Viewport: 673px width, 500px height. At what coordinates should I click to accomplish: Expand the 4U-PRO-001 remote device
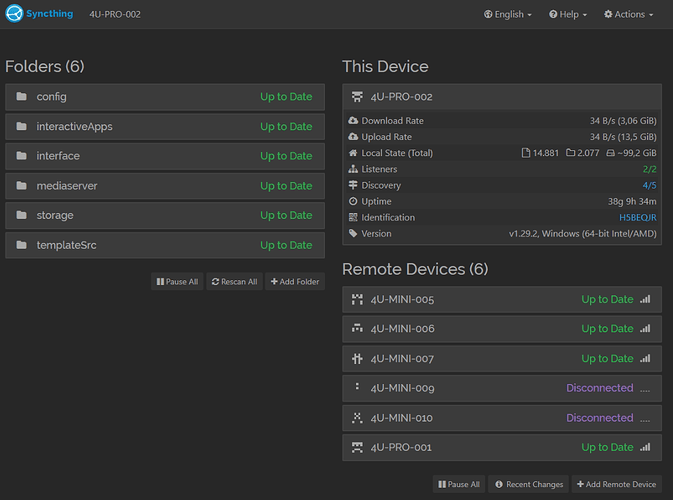click(502, 448)
